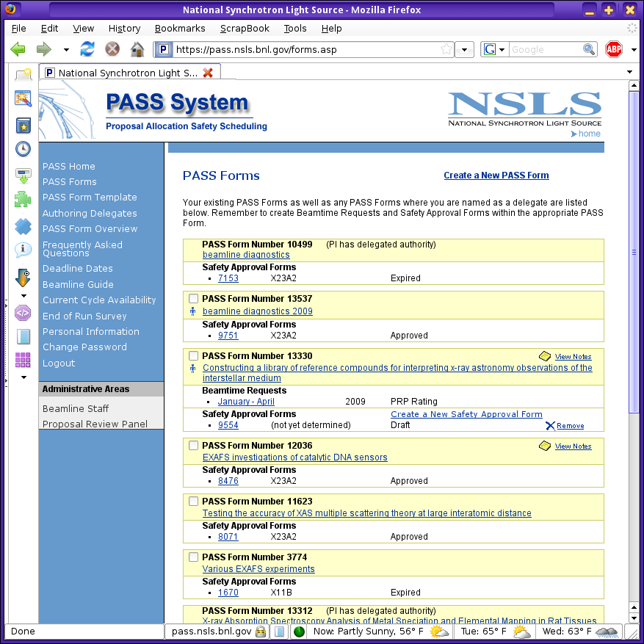Open the back/forward history dropdown arrow
The width and height of the screenshot is (644, 644).
pyautogui.click(x=66, y=50)
